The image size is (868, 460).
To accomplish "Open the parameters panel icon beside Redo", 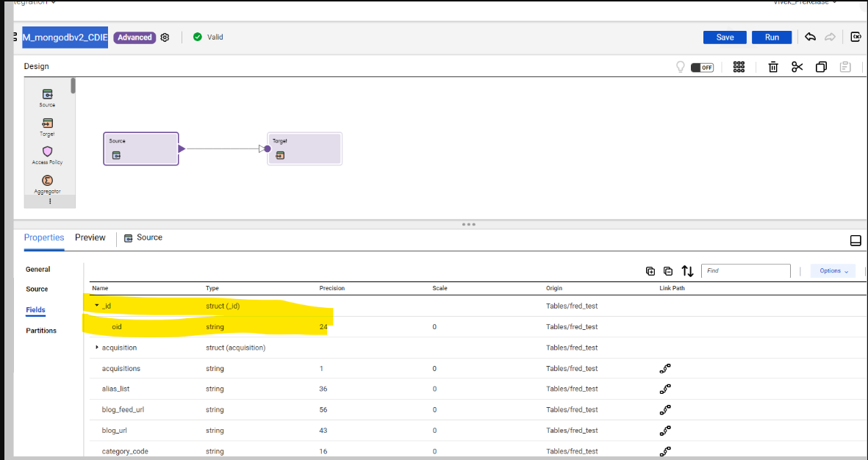I will tap(856, 37).
